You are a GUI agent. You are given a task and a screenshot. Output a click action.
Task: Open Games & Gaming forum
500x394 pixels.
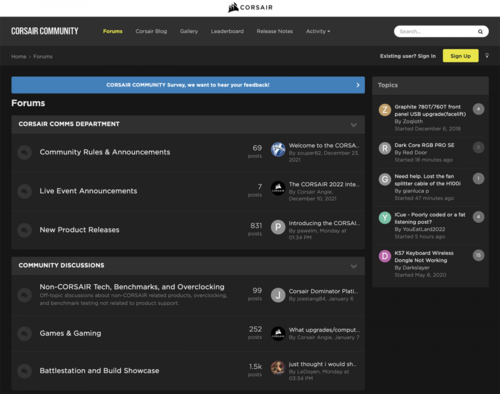70,333
